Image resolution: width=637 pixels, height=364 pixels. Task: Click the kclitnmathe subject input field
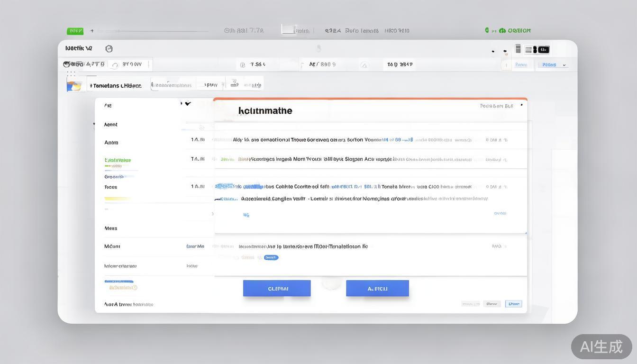(265, 110)
